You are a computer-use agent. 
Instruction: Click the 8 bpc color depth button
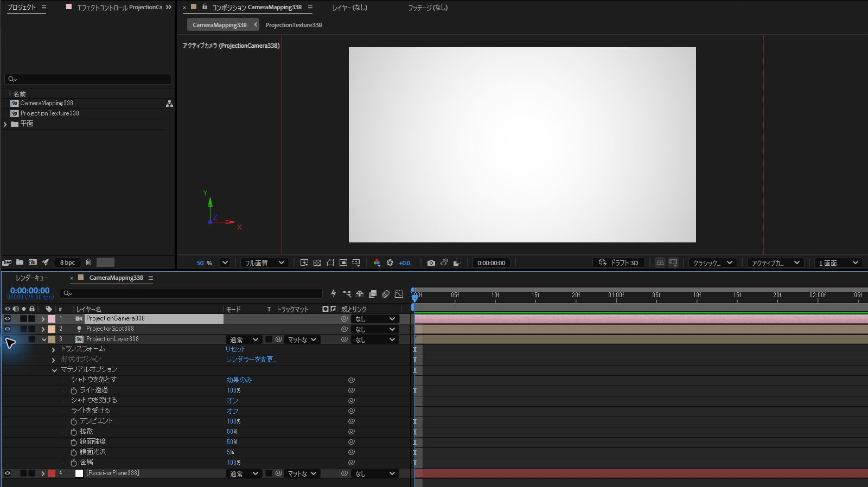[68, 262]
